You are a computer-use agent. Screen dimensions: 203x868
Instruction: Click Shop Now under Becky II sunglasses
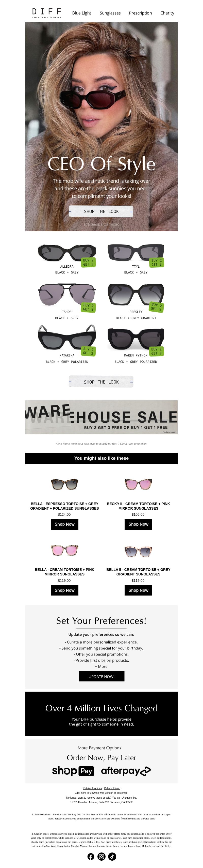click(x=138, y=524)
